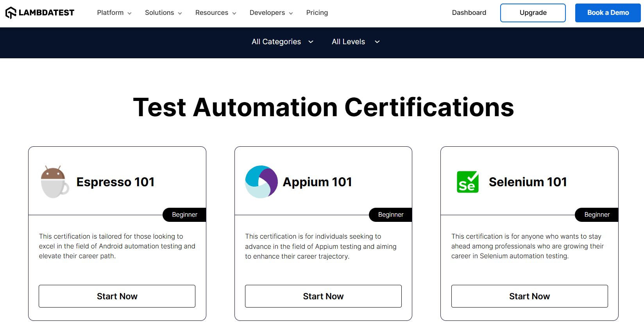This screenshot has width=644, height=322.
Task: Click the Beginner badge on Appium 101
Action: [x=391, y=215]
